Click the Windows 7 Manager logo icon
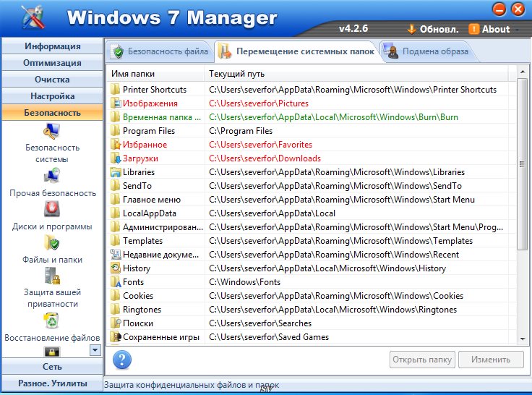The width and height of the screenshot is (532, 395). tap(33, 17)
